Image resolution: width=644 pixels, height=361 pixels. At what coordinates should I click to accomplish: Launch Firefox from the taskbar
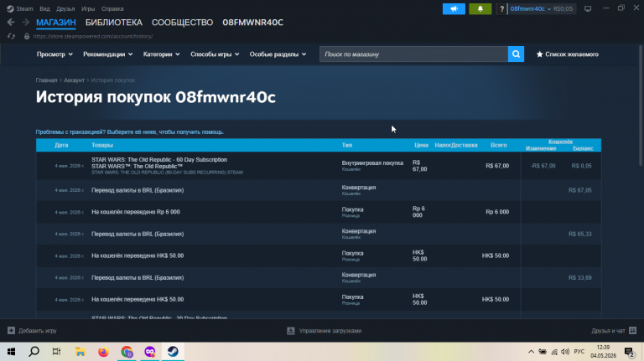tap(103, 352)
